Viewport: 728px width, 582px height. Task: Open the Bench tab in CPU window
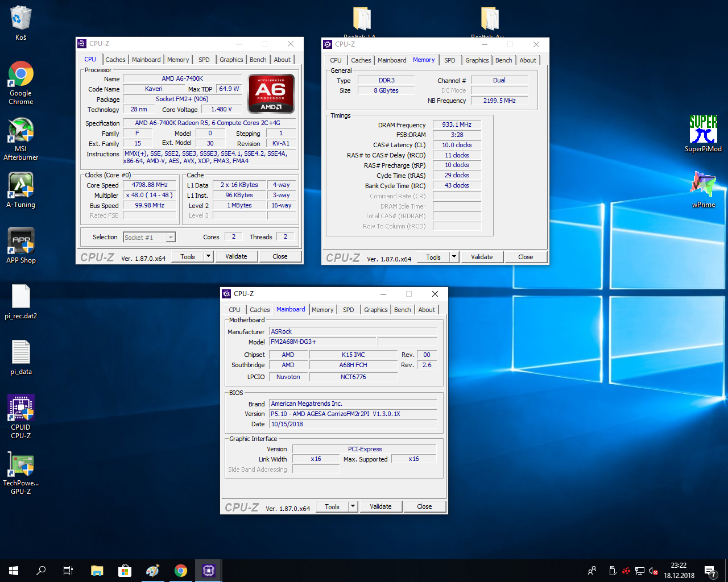(x=258, y=60)
